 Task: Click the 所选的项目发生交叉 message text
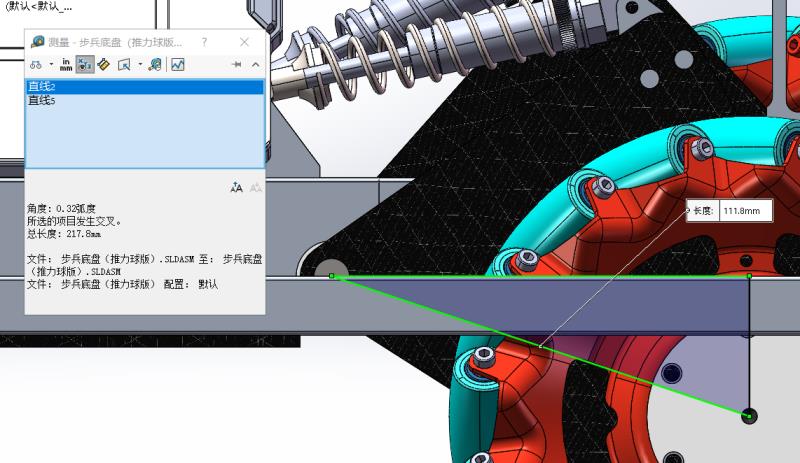(x=74, y=222)
